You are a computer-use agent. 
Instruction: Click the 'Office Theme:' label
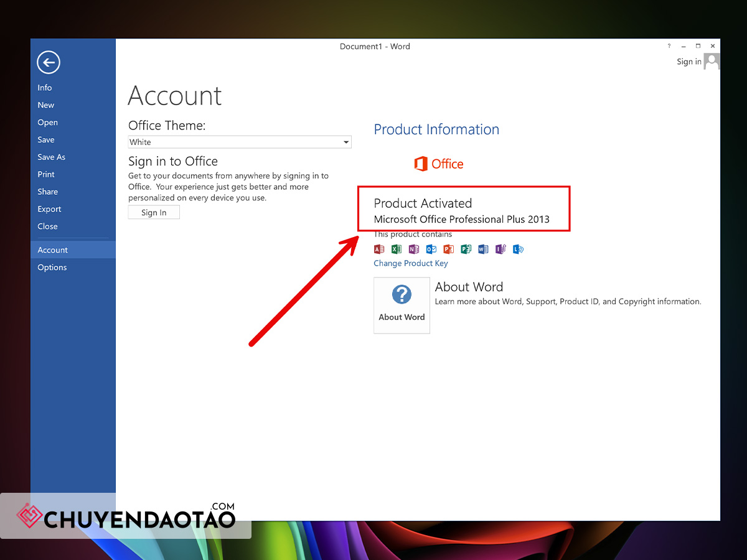pos(167,125)
